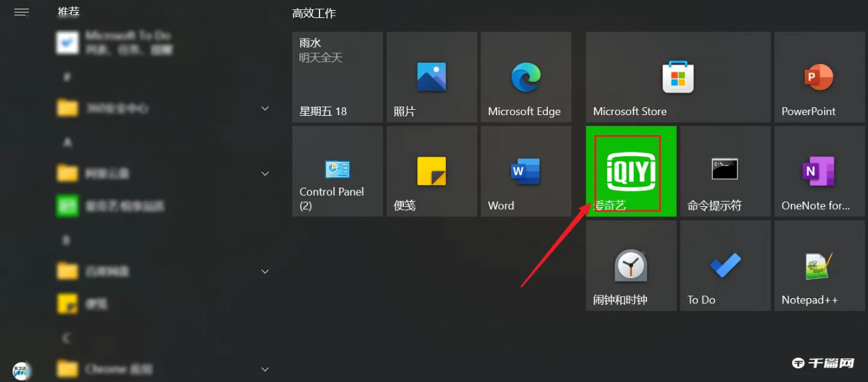Open the 百度网盘 folder entry

pos(163,271)
